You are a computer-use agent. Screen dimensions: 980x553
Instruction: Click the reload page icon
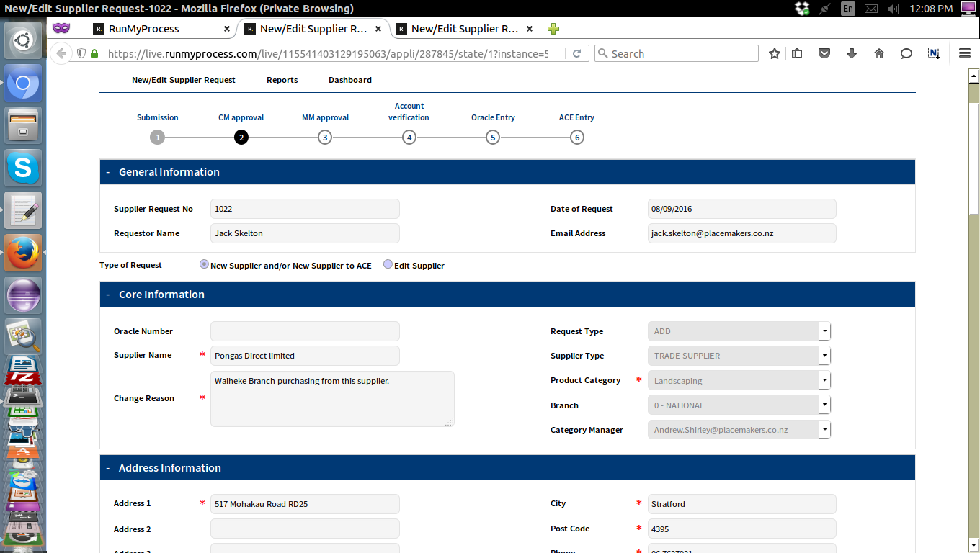(x=576, y=54)
